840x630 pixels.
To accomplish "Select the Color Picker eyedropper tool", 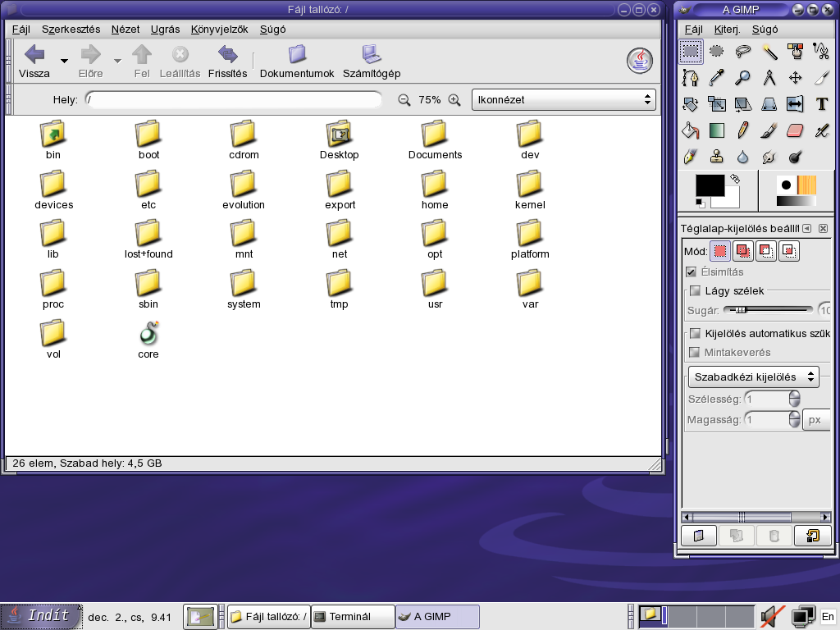I will (x=716, y=78).
